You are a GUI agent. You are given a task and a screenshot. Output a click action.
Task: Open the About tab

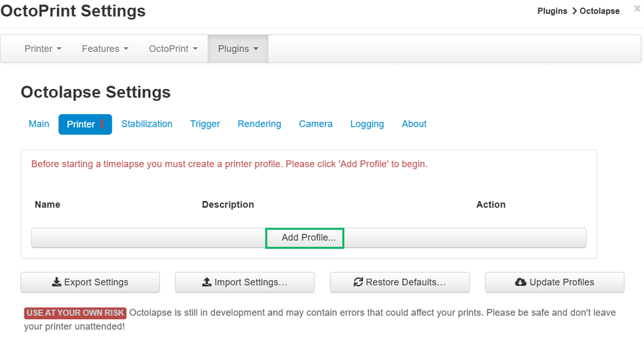(414, 124)
